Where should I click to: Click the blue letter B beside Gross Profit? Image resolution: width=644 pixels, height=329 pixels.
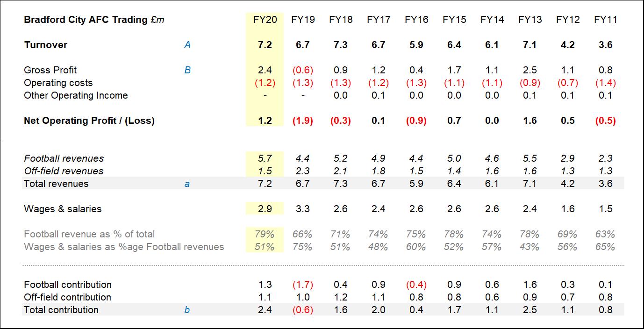(x=187, y=70)
